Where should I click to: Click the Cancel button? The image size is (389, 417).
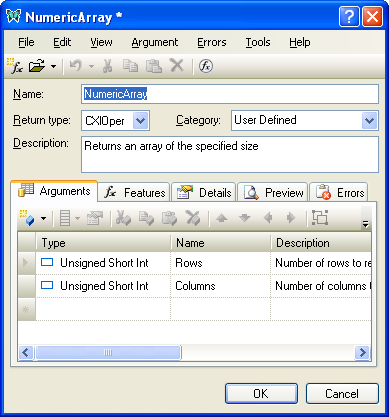tap(342, 394)
